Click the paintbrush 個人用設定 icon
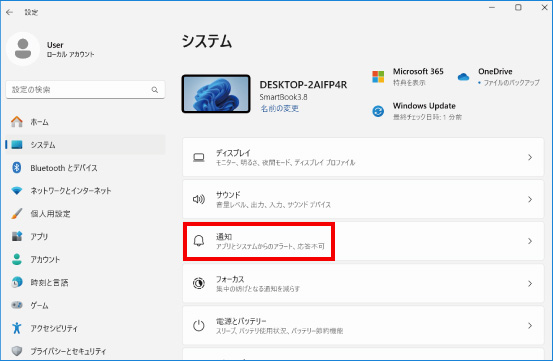This screenshot has height=361, width=553. 17,213
